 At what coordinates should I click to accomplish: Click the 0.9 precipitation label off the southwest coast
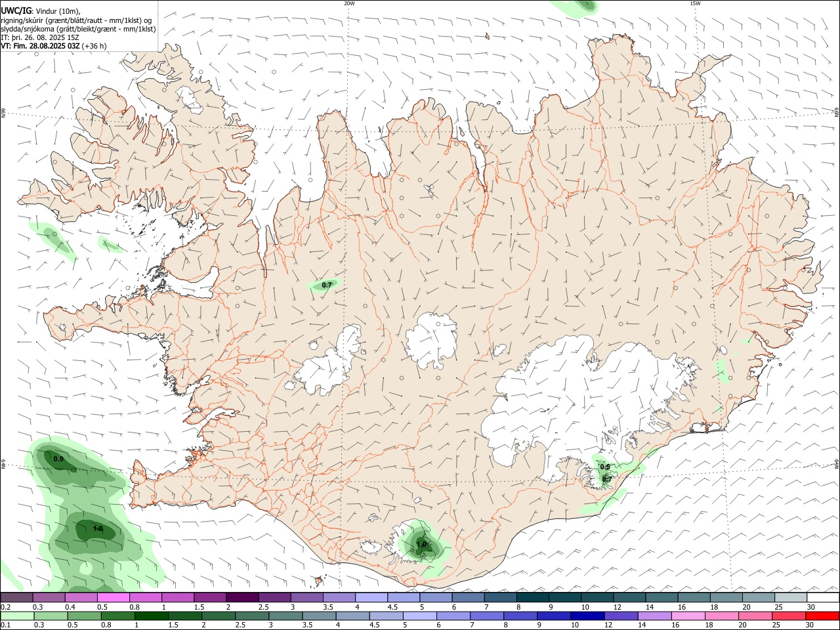58,459
